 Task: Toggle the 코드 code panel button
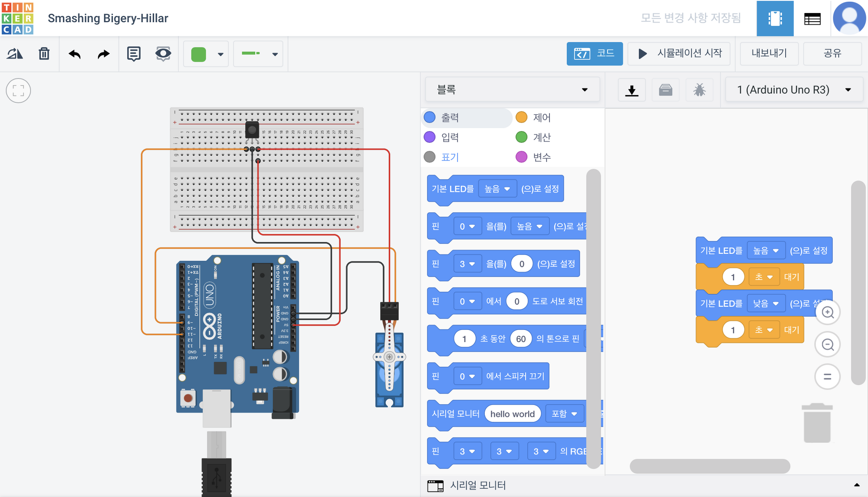[595, 53]
